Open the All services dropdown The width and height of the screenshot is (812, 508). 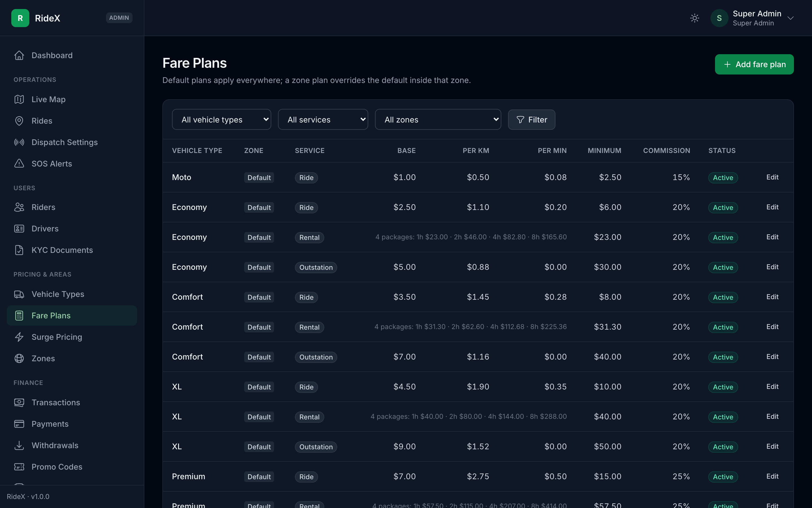click(323, 120)
